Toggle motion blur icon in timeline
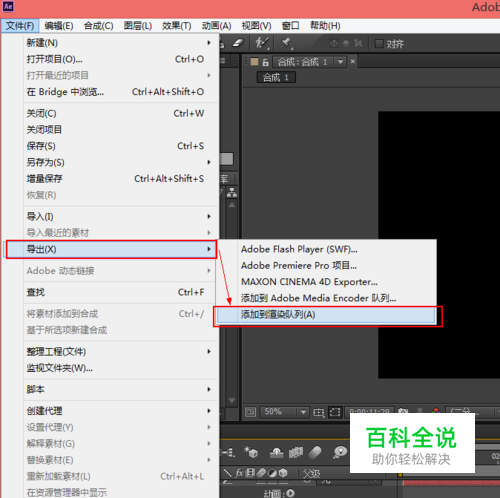The image size is (500, 498). [x=315, y=452]
